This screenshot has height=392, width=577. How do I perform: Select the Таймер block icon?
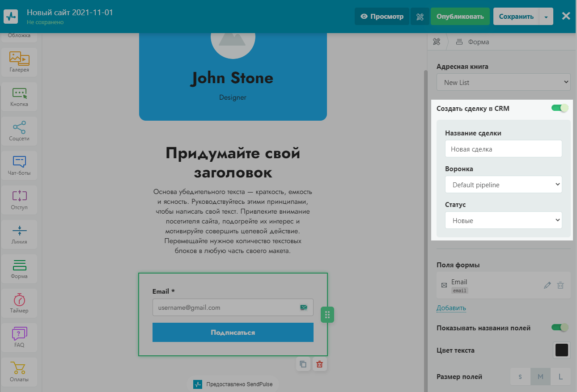click(19, 303)
